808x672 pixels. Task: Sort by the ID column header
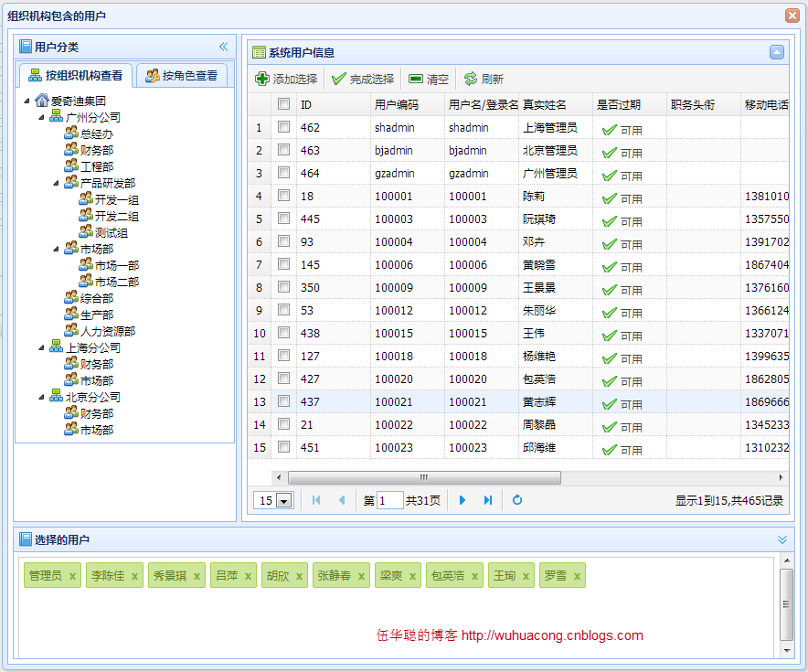pyautogui.click(x=333, y=104)
